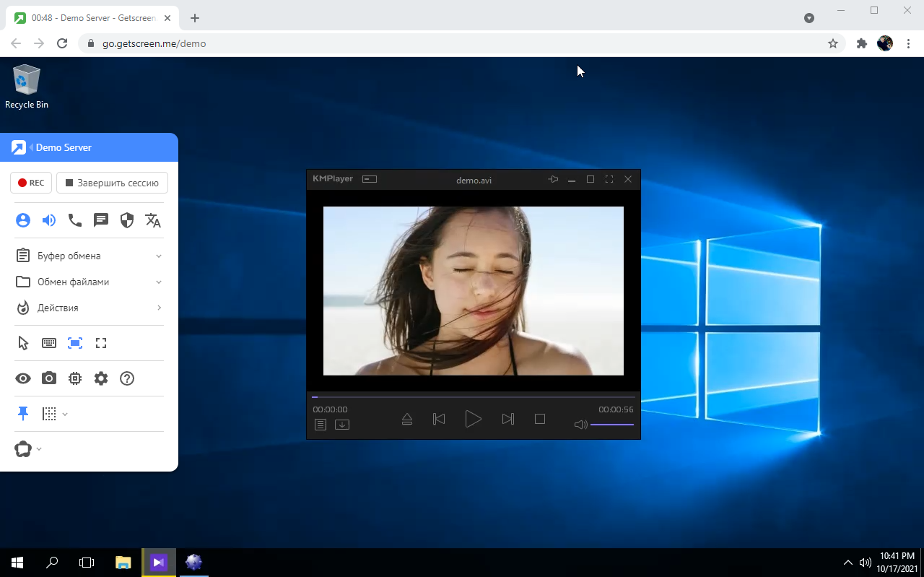924x577 pixels.
Task: Collapse the Demo Server panel header arrow
Action: [32, 147]
